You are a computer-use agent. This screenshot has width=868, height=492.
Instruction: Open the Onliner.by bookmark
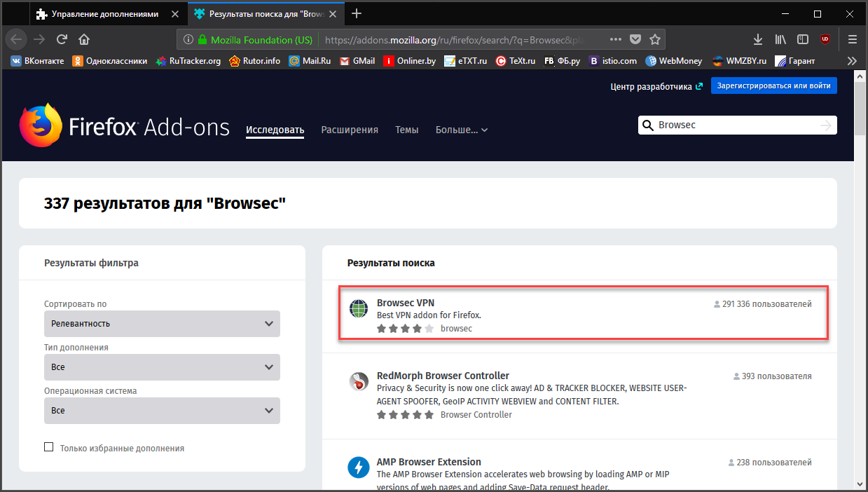point(410,61)
